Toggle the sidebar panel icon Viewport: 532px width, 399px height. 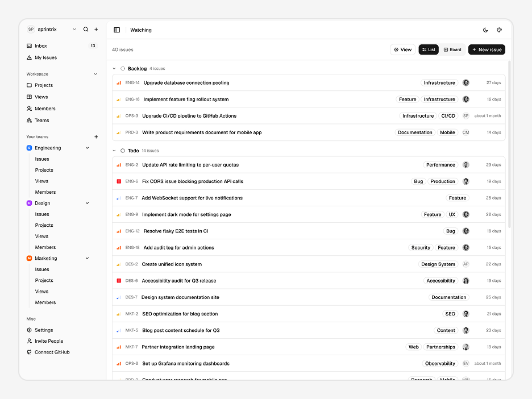point(117,30)
